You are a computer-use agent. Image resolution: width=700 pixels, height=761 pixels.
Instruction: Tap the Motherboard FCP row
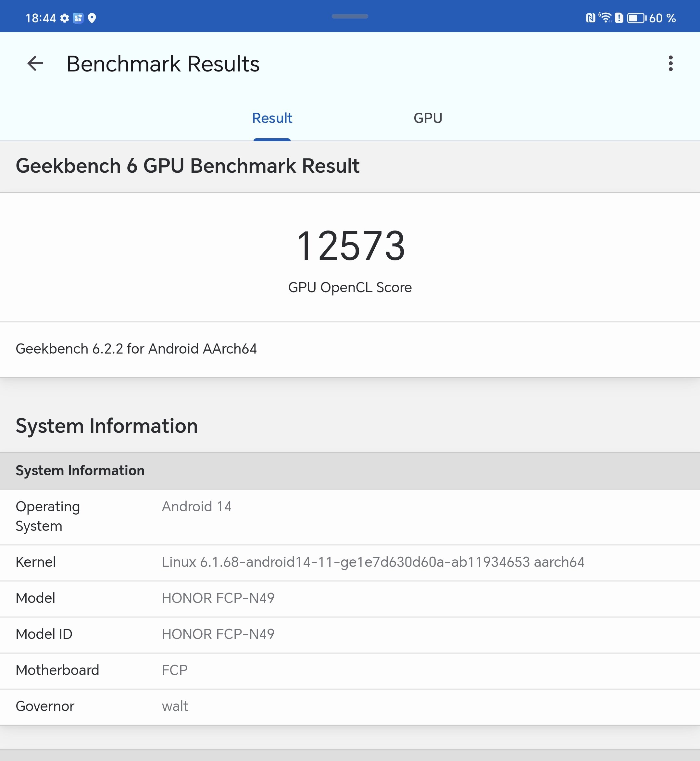[x=175, y=670]
